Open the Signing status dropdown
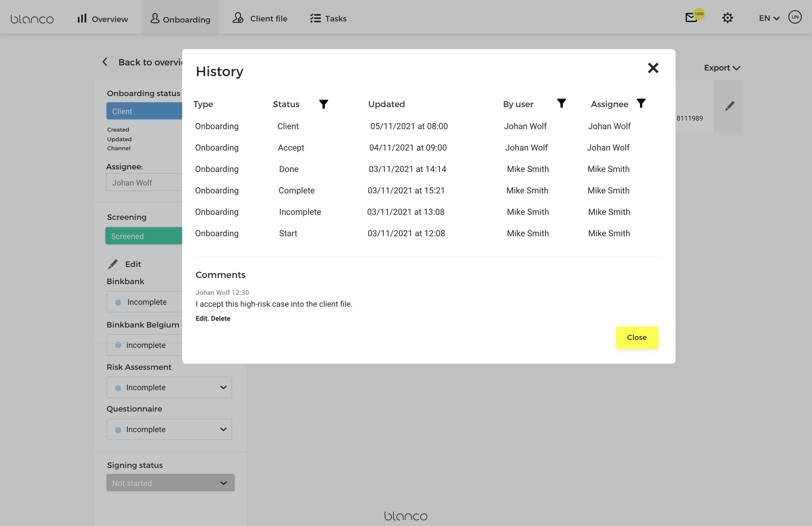 pyautogui.click(x=170, y=483)
